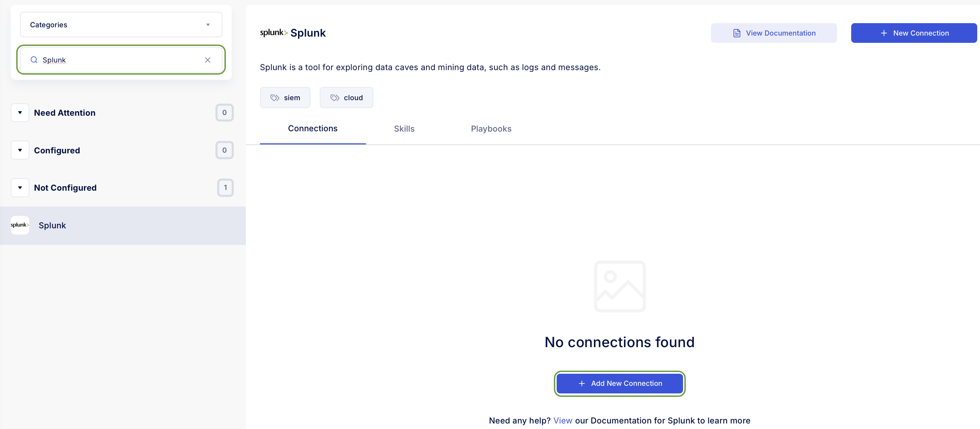Click the tag icon on the siem badge
The width and height of the screenshot is (980, 429).
(x=275, y=97)
